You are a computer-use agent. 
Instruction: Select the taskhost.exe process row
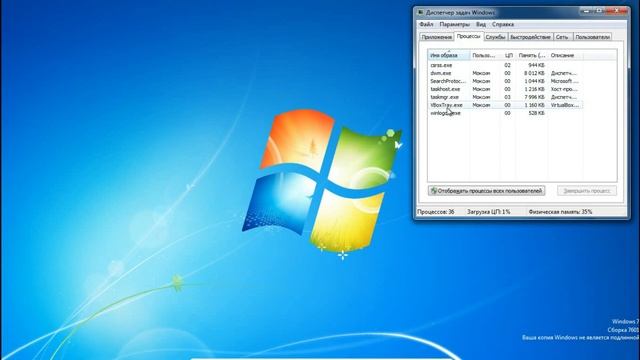point(505,89)
